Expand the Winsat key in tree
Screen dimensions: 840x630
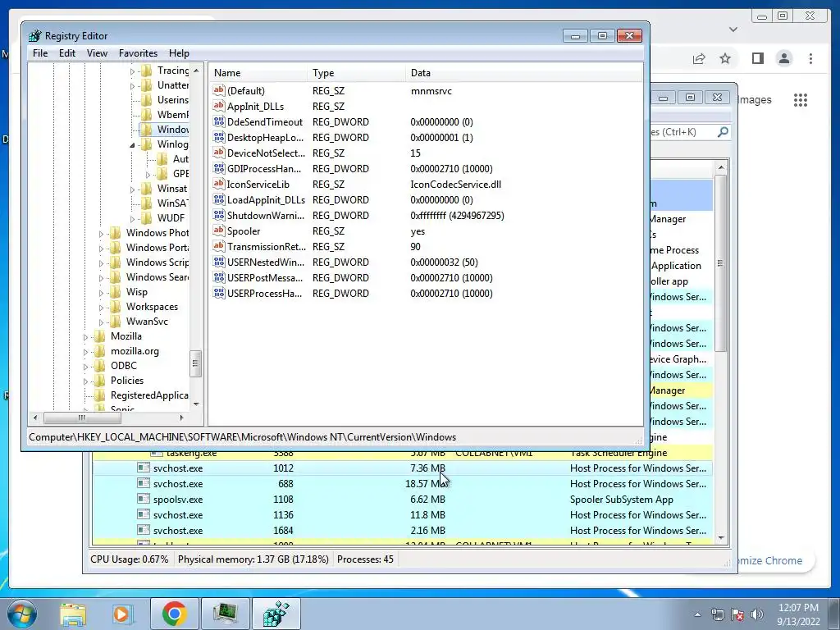132,189
